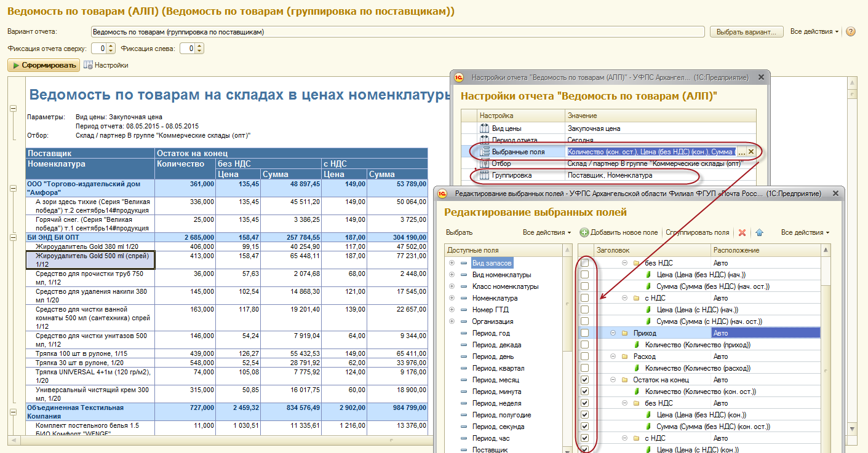
Task: Expand the Вид запасов available field
Action: (452, 263)
